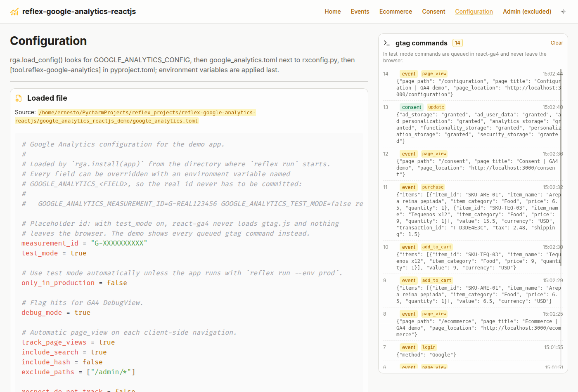The width and height of the screenshot is (578, 392).
Task: Click the gtag commands count badge 14
Action: coord(457,43)
